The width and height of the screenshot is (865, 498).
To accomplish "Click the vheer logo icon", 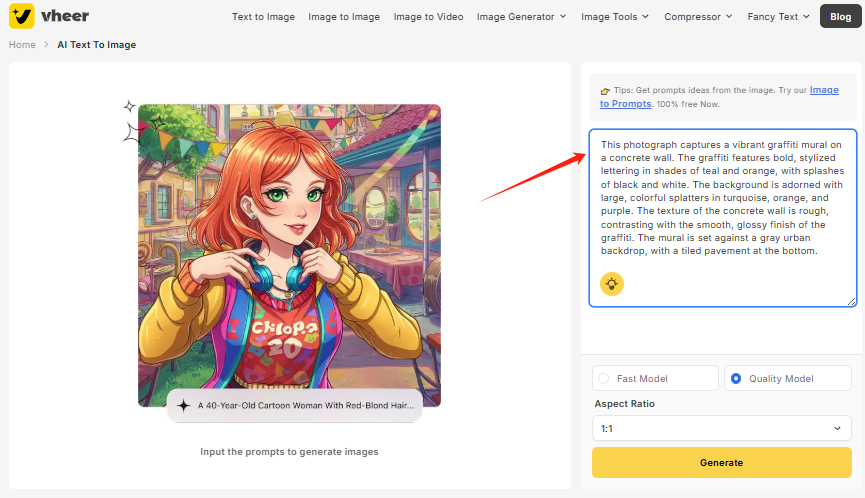I will [x=22, y=16].
